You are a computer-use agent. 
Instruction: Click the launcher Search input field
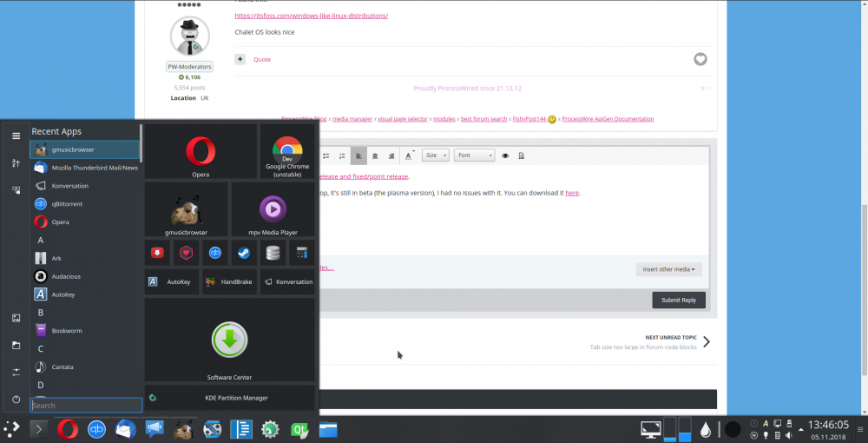click(86, 406)
